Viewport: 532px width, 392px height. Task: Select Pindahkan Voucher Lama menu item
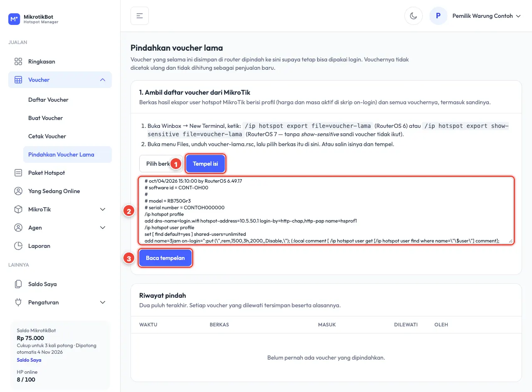(67, 154)
